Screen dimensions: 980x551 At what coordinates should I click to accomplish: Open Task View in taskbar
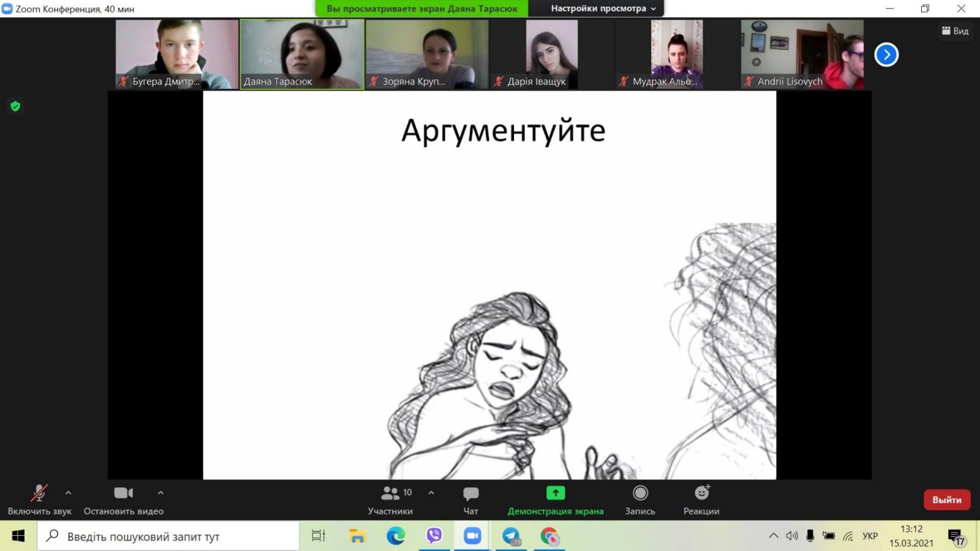(x=318, y=536)
